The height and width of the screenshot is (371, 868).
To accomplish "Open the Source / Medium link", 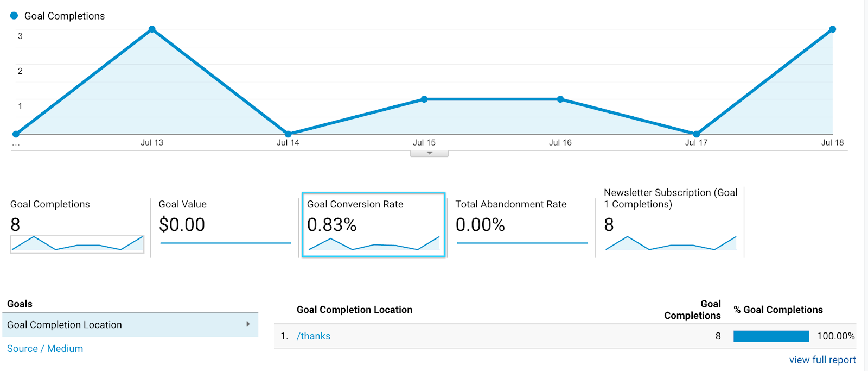I will click(x=45, y=349).
